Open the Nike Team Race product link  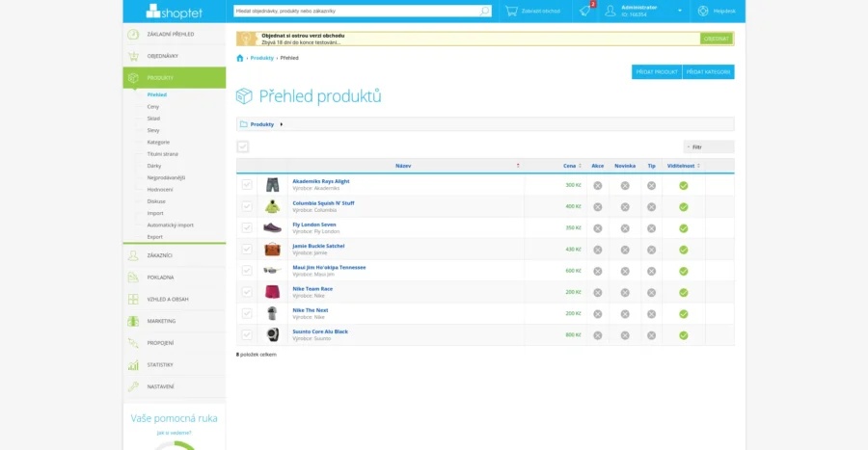coord(312,288)
